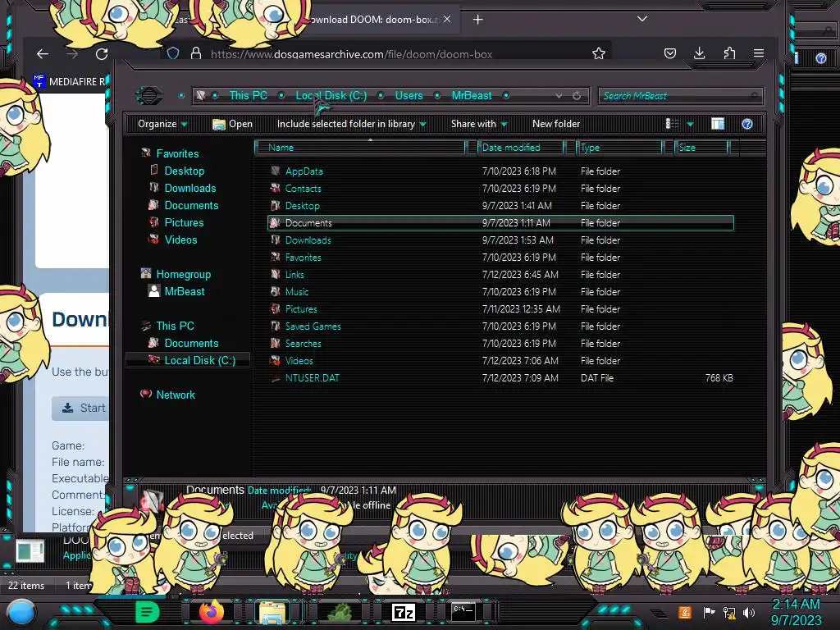Open File Explorer taskbar icon
The width and height of the screenshot is (840, 630).
tap(272, 612)
